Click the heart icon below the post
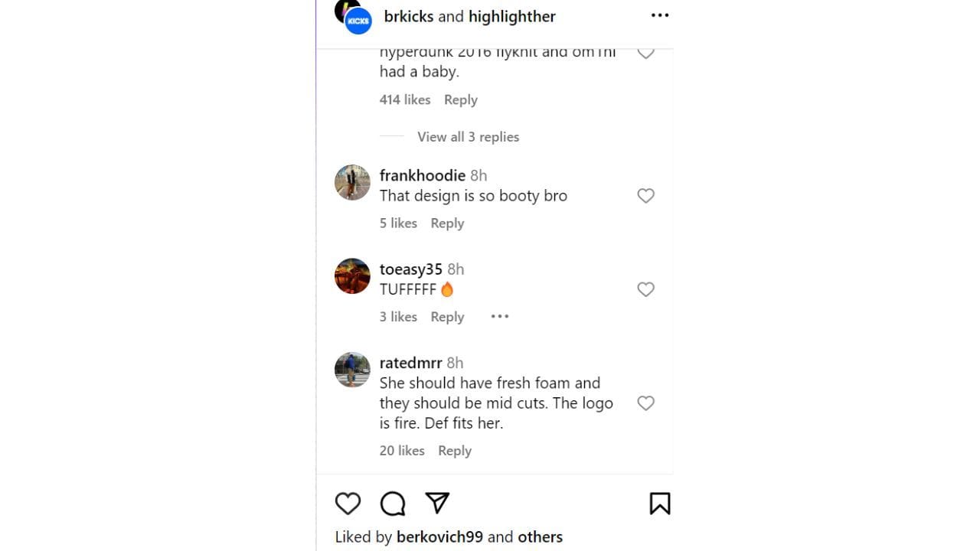980x551 pixels. [x=348, y=503]
